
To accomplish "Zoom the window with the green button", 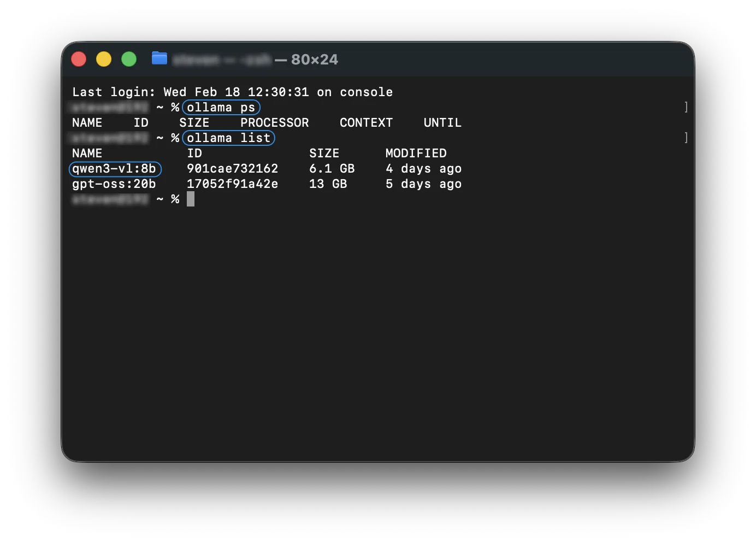I will (x=129, y=59).
